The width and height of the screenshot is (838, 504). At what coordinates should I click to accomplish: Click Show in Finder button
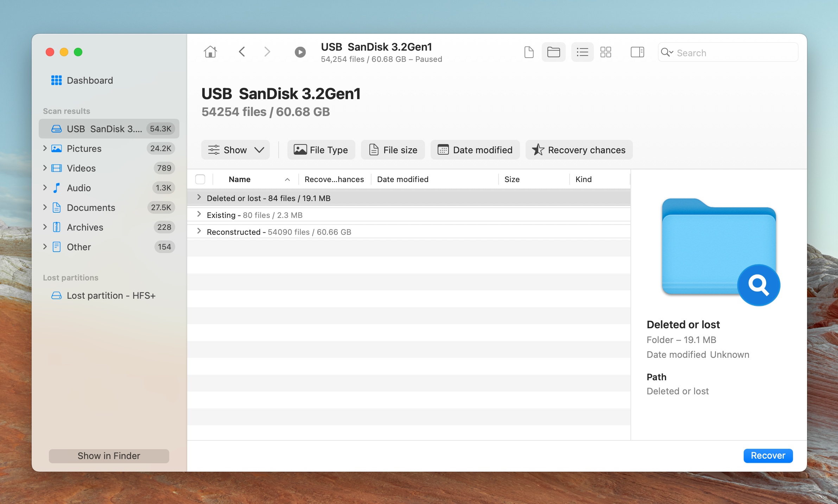click(x=109, y=456)
